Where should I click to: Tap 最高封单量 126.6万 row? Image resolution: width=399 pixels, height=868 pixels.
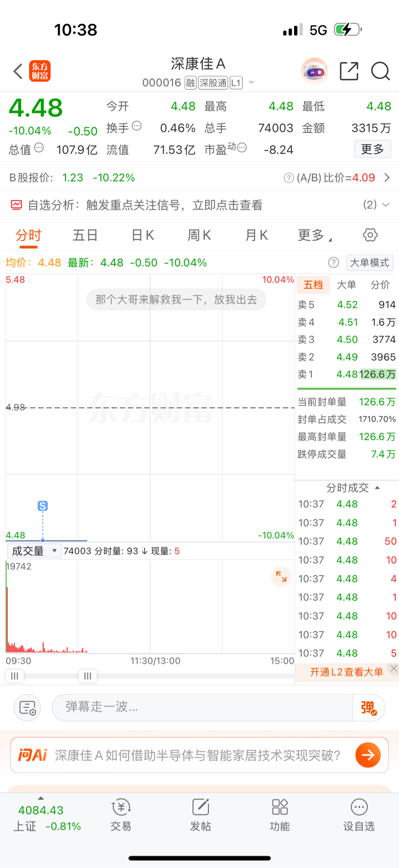click(347, 437)
